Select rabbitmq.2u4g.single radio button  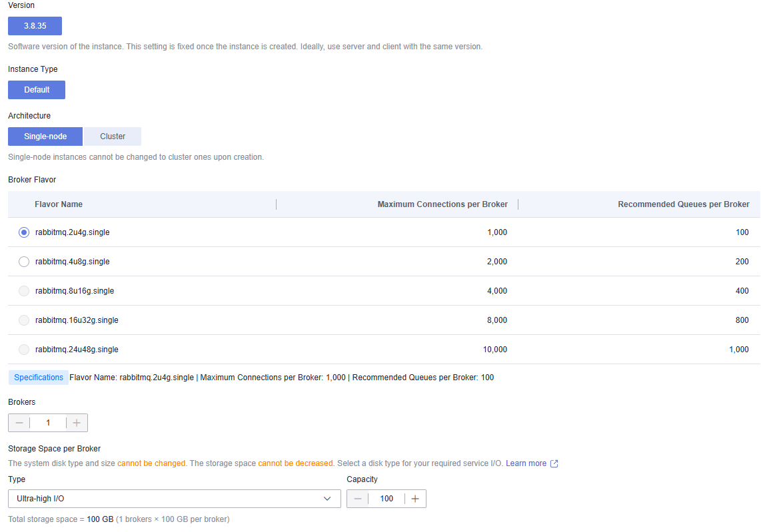[x=24, y=232]
